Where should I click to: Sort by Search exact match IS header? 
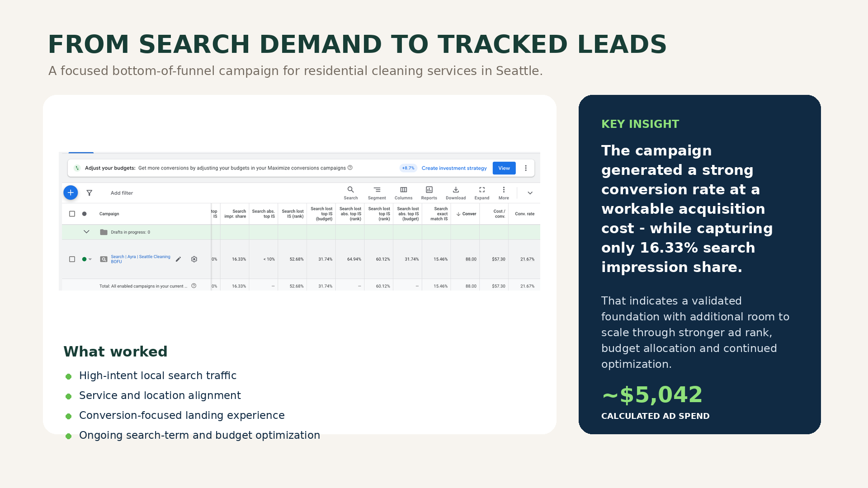439,214
